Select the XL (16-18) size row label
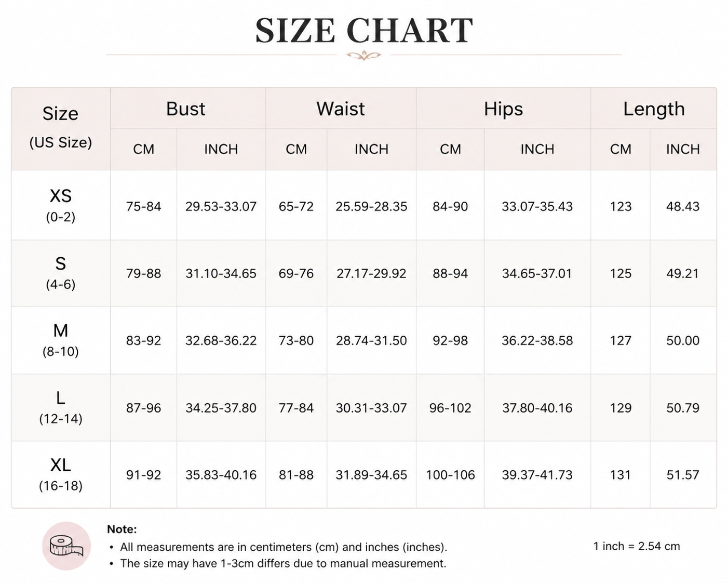The width and height of the screenshot is (728, 583). point(61,474)
